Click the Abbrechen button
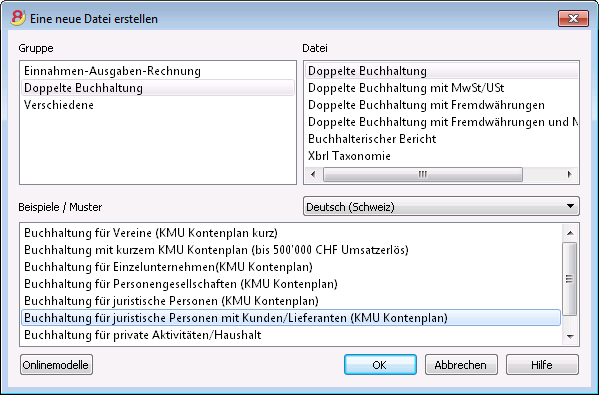The width and height of the screenshot is (599, 395). [x=461, y=365]
